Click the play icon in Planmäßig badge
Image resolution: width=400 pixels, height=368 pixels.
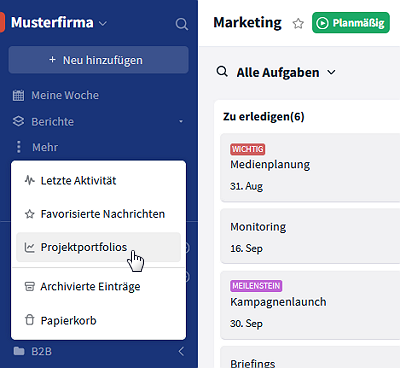[x=322, y=23]
